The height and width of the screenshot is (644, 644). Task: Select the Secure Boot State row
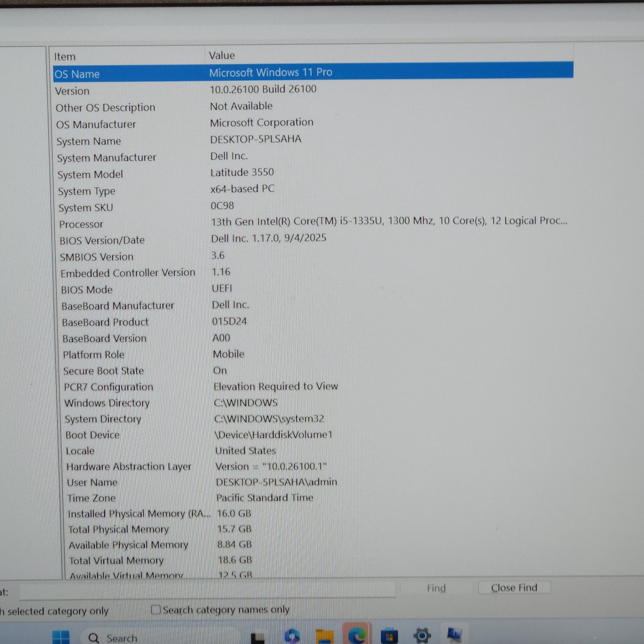click(103, 371)
